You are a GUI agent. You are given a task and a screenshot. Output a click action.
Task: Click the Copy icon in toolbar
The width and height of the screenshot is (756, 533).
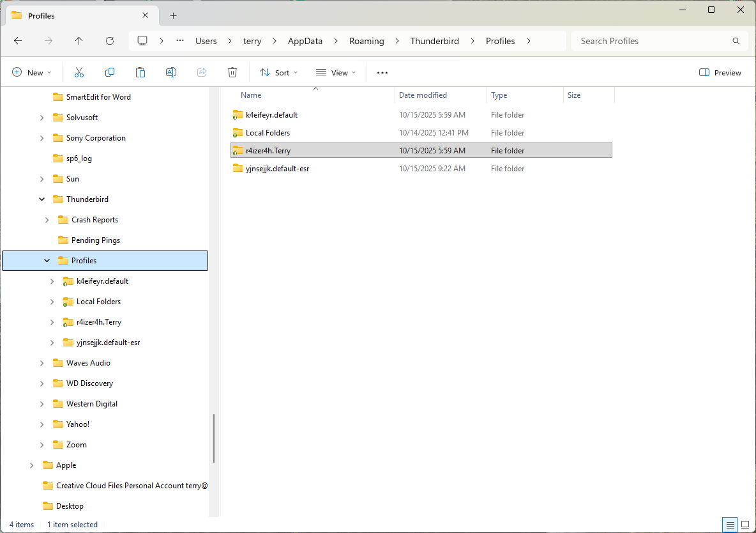point(110,73)
